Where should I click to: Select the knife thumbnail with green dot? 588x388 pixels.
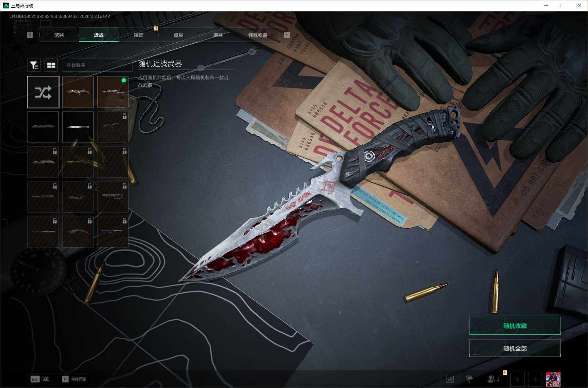click(113, 92)
